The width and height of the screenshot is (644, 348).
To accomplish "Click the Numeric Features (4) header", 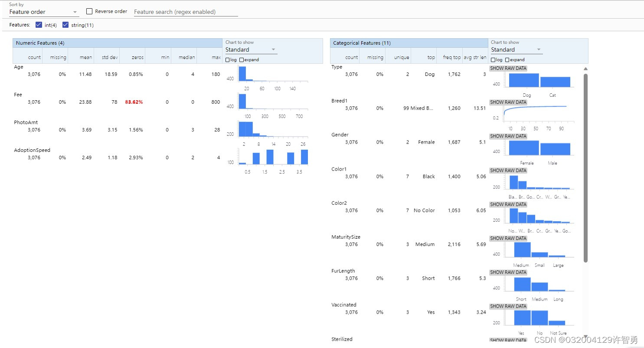I will (x=117, y=43).
